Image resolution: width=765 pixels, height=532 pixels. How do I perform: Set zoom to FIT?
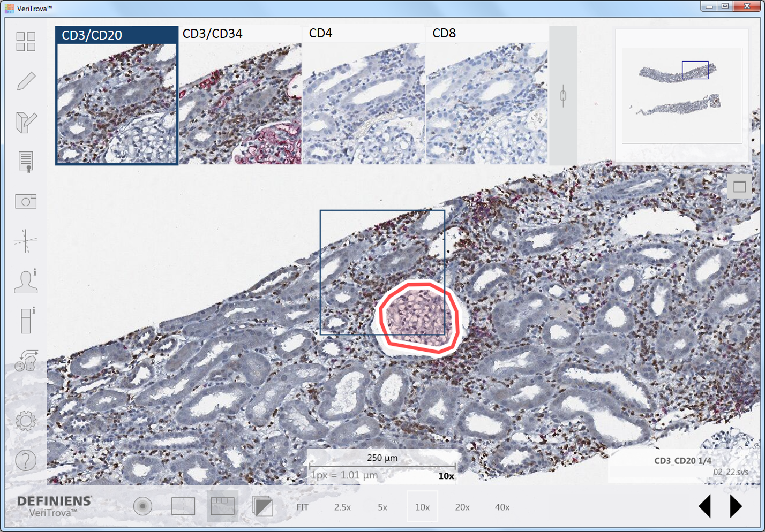tap(303, 507)
